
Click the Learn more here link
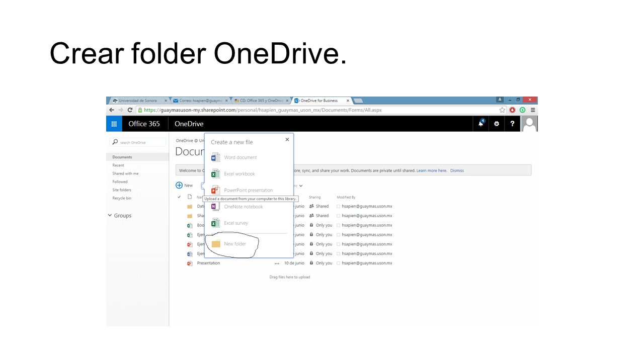(432, 170)
